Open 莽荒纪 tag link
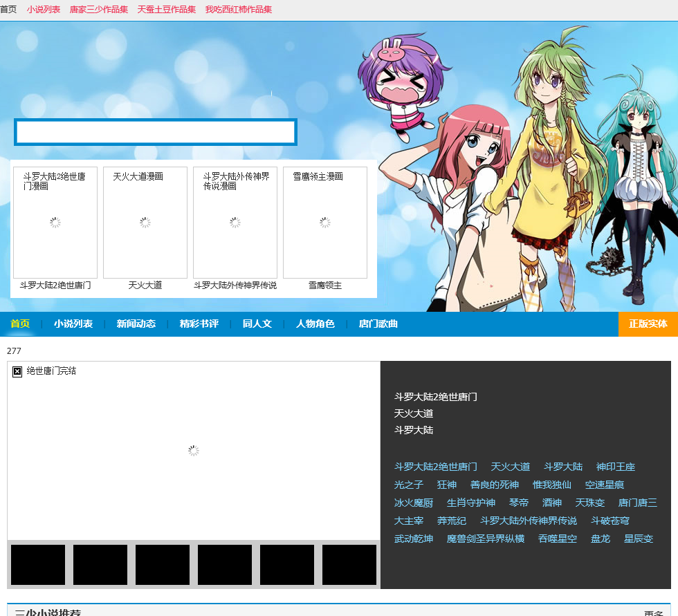678x616 pixels. (x=451, y=521)
